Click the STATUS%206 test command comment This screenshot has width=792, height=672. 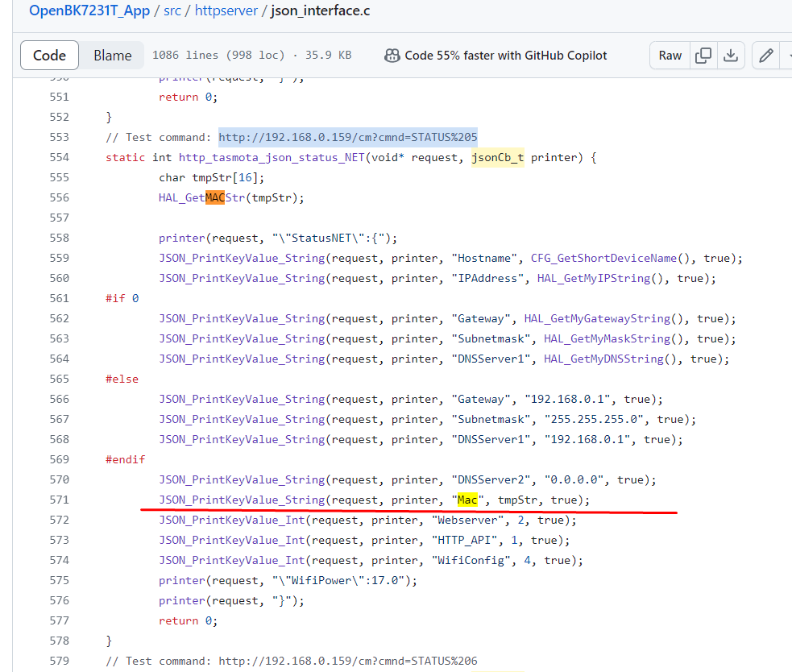(292, 661)
